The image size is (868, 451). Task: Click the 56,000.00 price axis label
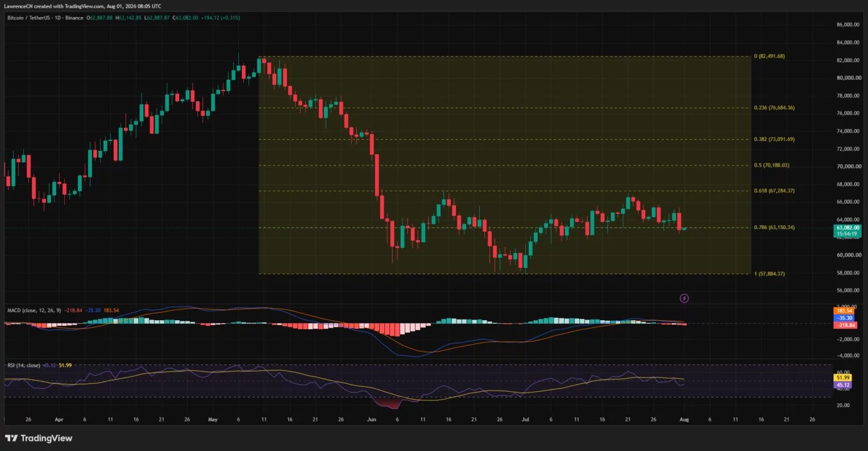(848, 291)
